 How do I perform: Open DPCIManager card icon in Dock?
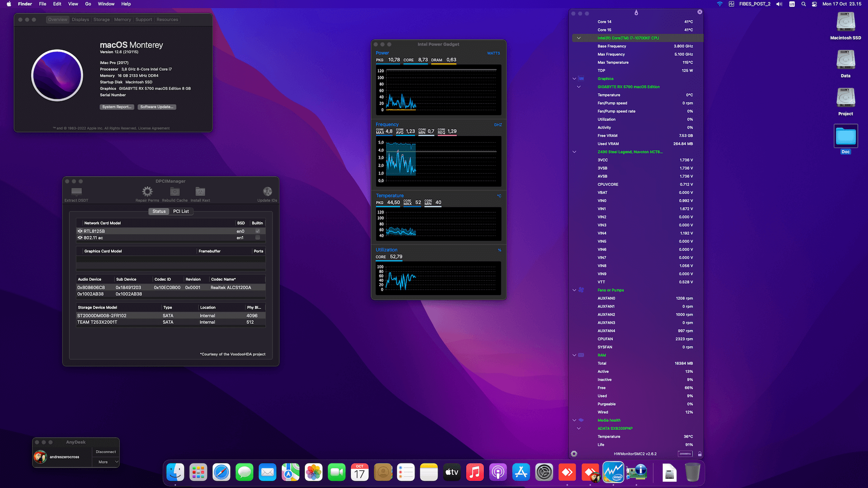point(637,473)
